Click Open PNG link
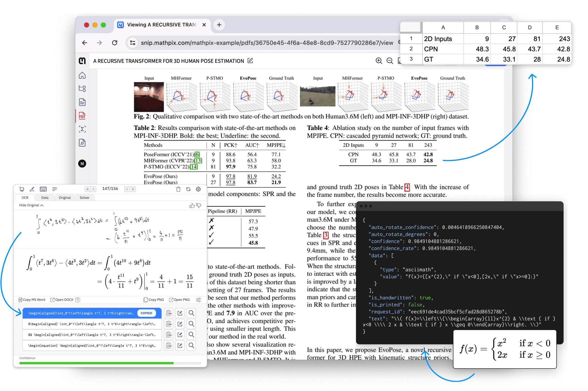 tap(179, 300)
